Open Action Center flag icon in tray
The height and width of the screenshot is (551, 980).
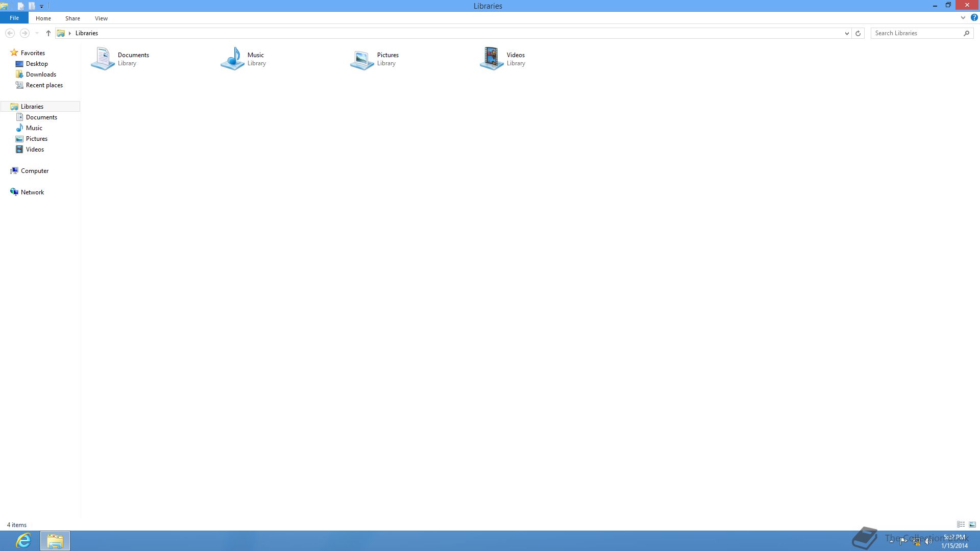903,541
